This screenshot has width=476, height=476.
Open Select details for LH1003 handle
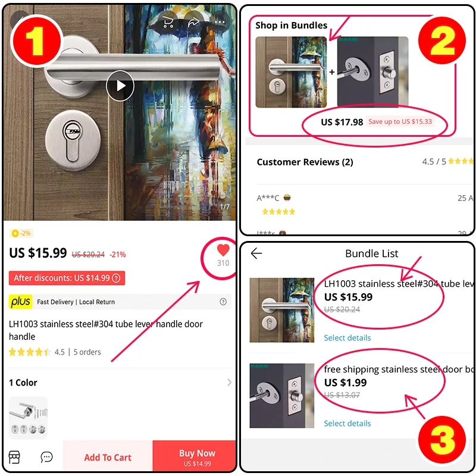[347, 338]
